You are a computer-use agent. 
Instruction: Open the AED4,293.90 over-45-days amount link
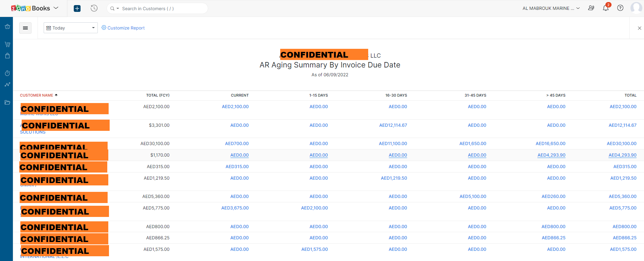551,155
